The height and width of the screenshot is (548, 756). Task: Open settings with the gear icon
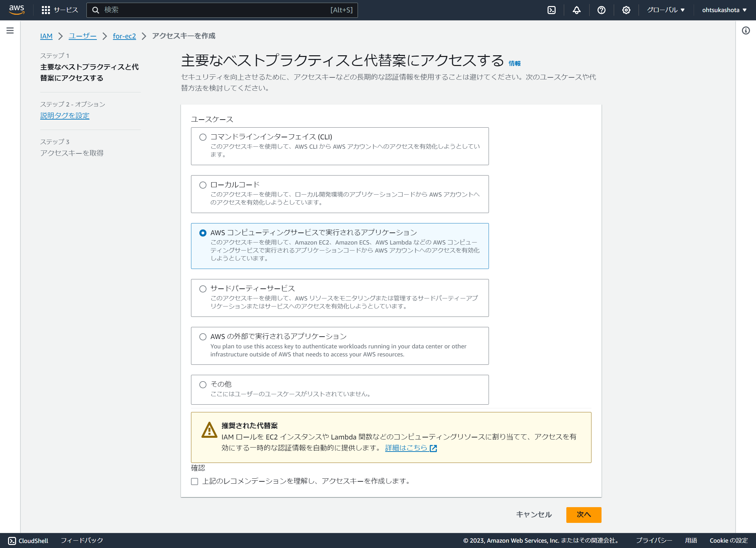[x=626, y=10]
